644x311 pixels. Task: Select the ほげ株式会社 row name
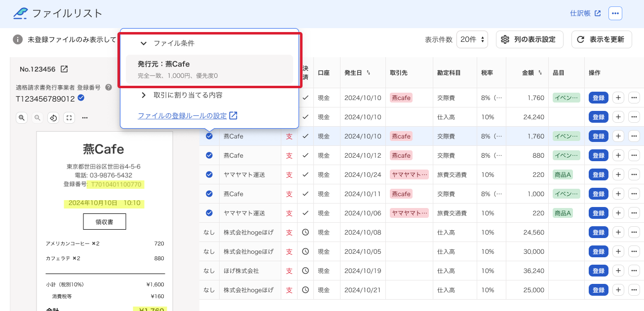(241, 271)
